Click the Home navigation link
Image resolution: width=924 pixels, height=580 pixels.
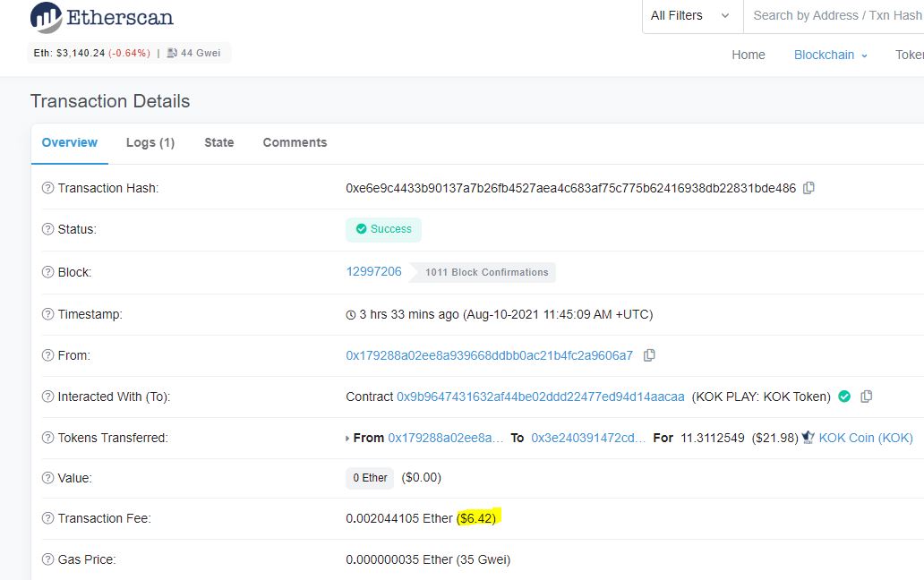tap(748, 55)
